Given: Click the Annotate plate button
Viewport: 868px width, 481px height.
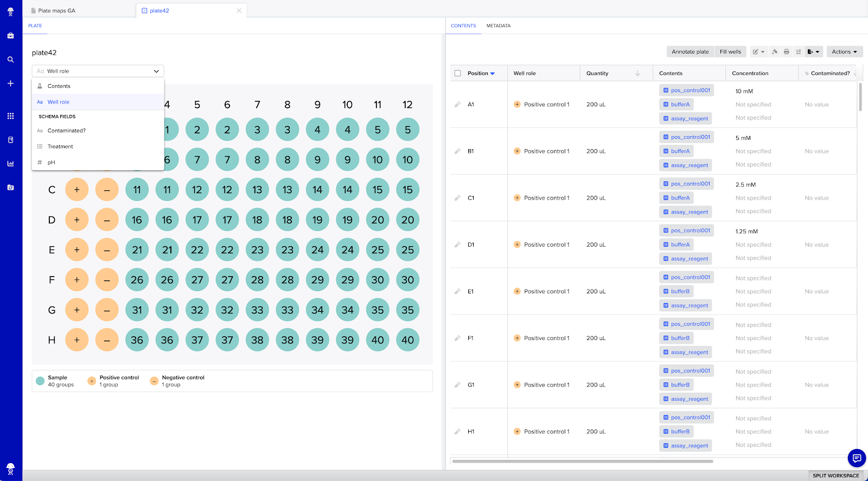Looking at the screenshot, I should point(690,52).
